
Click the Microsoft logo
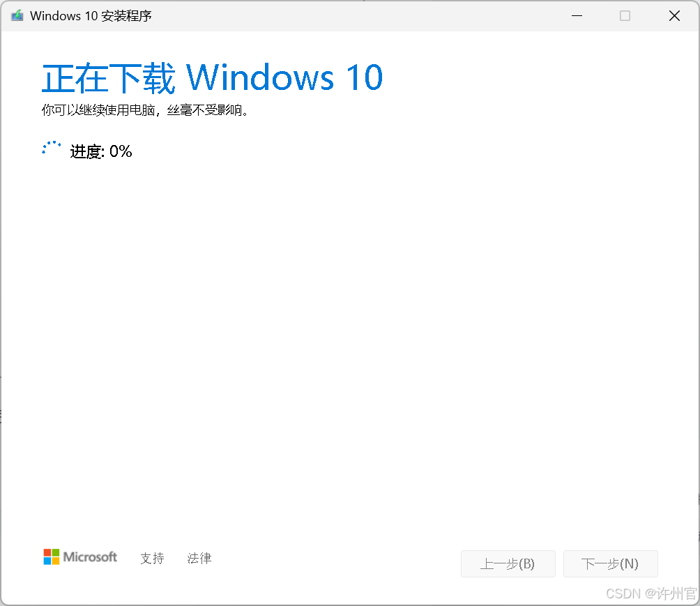(80, 557)
